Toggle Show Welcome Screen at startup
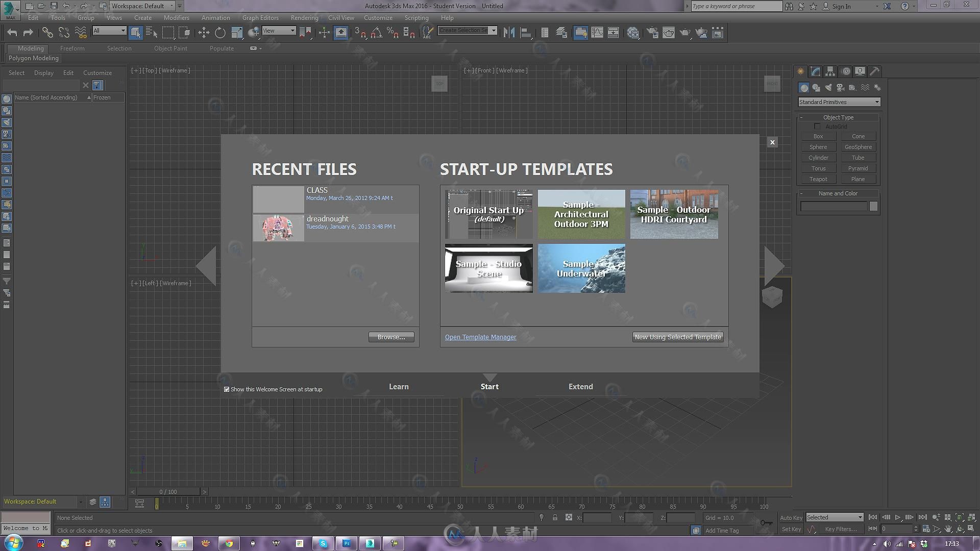 point(227,389)
